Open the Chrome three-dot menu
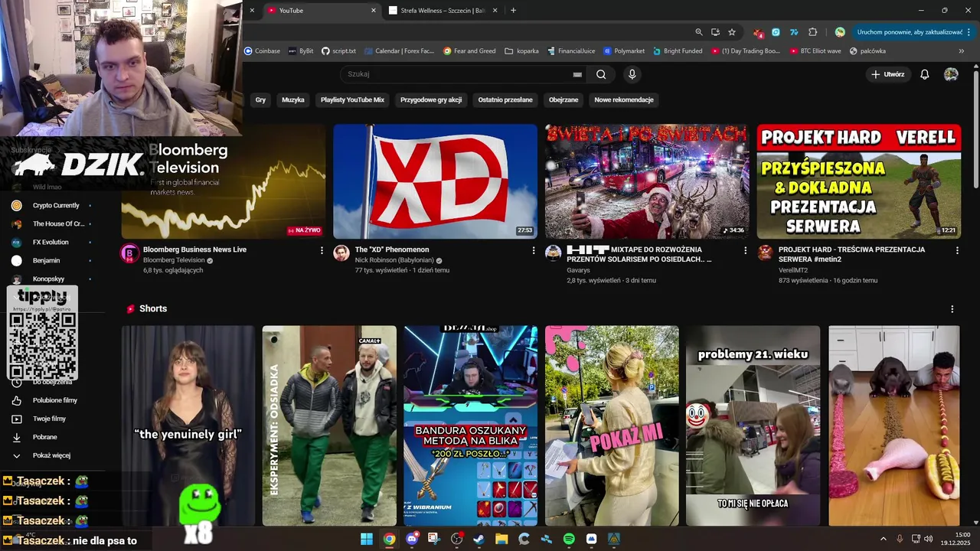The width and height of the screenshot is (980, 551). tap(969, 32)
